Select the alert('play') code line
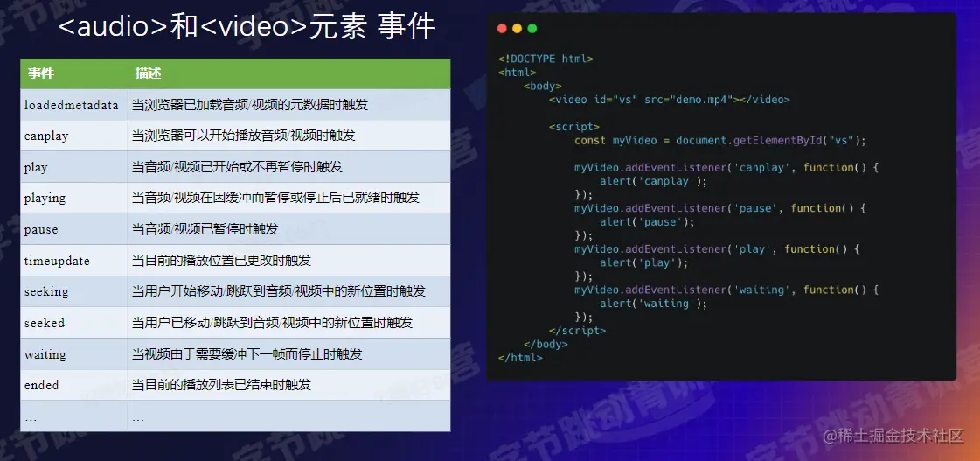 (x=643, y=262)
